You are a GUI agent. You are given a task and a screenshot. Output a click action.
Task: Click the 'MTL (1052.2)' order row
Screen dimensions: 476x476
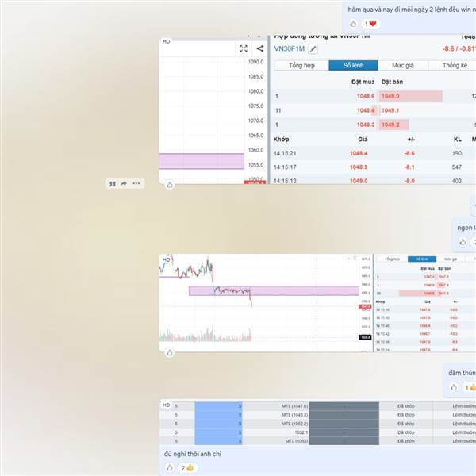click(317, 424)
